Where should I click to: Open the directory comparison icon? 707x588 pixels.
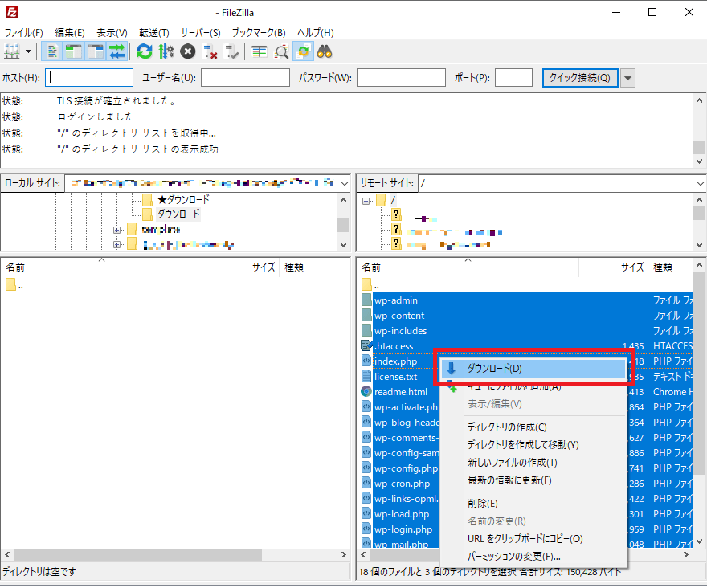tap(259, 51)
